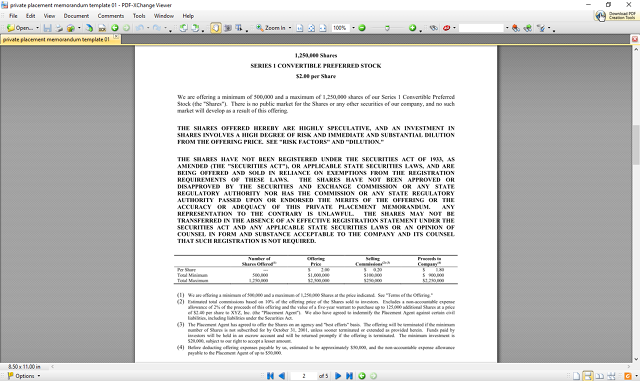Screen dimensions: 640x381
Task: Click the Actual Size icon
Action: click(x=300, y=28)
